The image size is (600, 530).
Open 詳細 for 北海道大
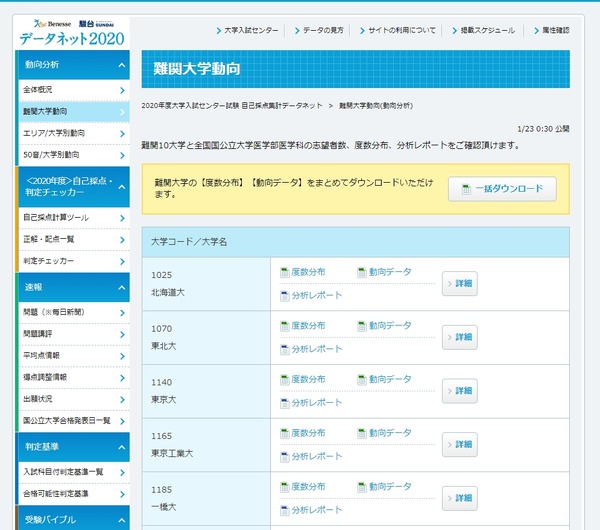pos(460,284)
